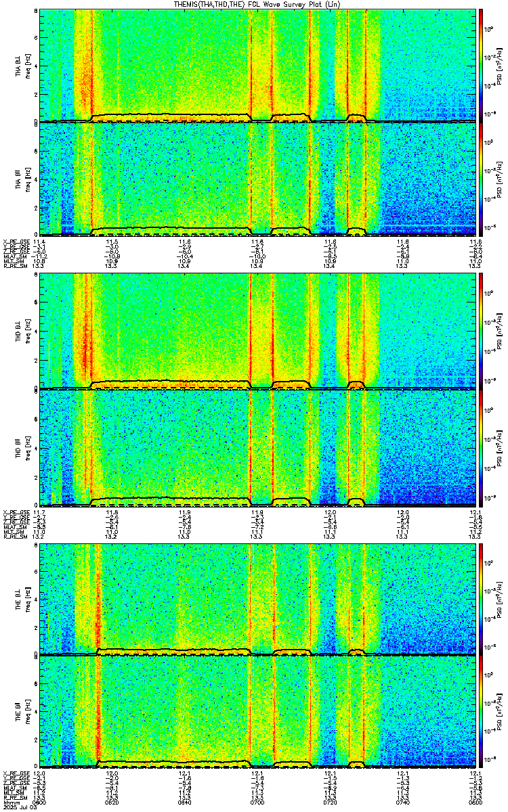Click the 0600 time label on bottom axis
508x812 pixels.
click(40, 801)
